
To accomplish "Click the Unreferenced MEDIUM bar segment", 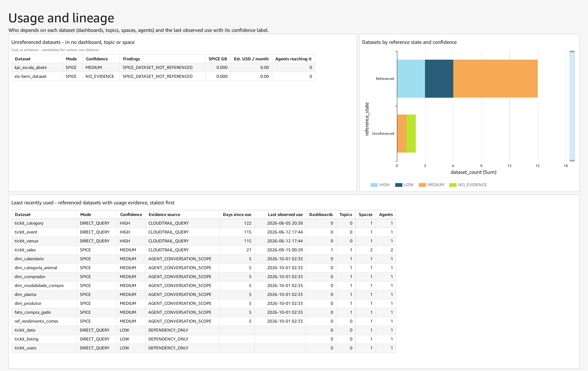I will (x=402, y=133).
